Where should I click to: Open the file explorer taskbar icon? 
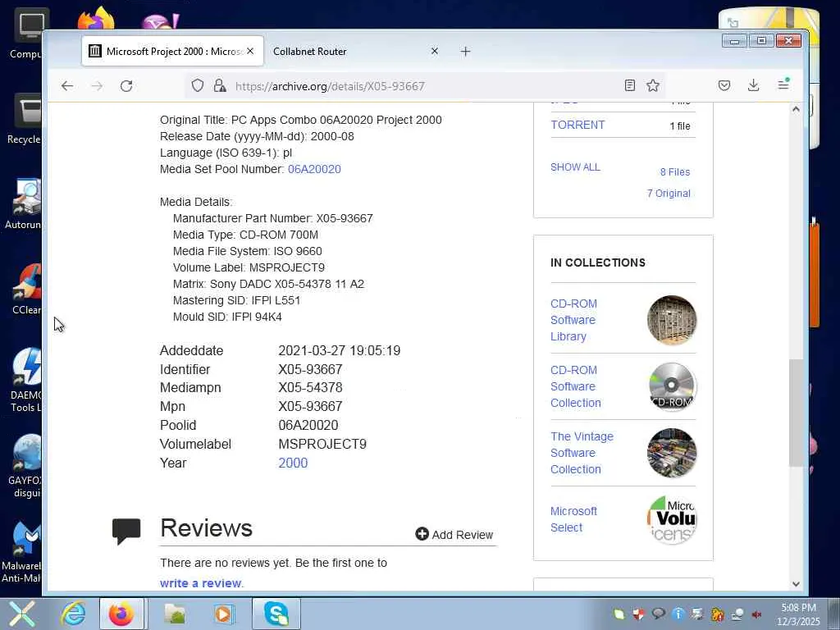[x=175, y=614]
